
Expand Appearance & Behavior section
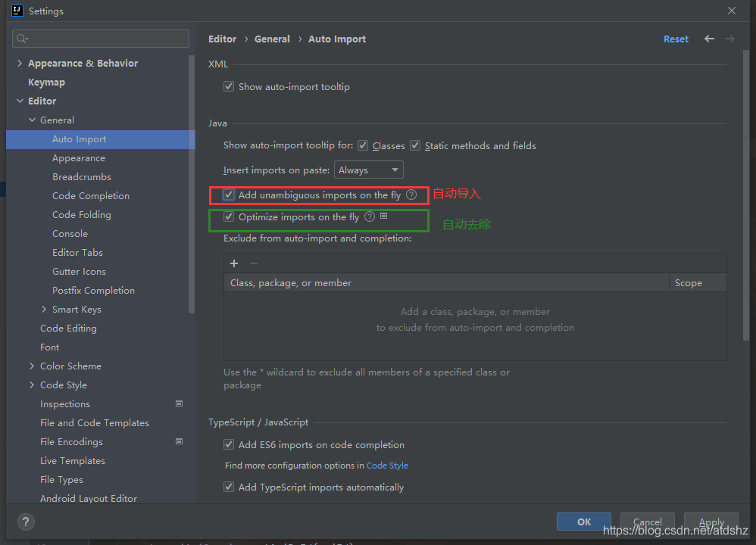(x=20, y=63)
